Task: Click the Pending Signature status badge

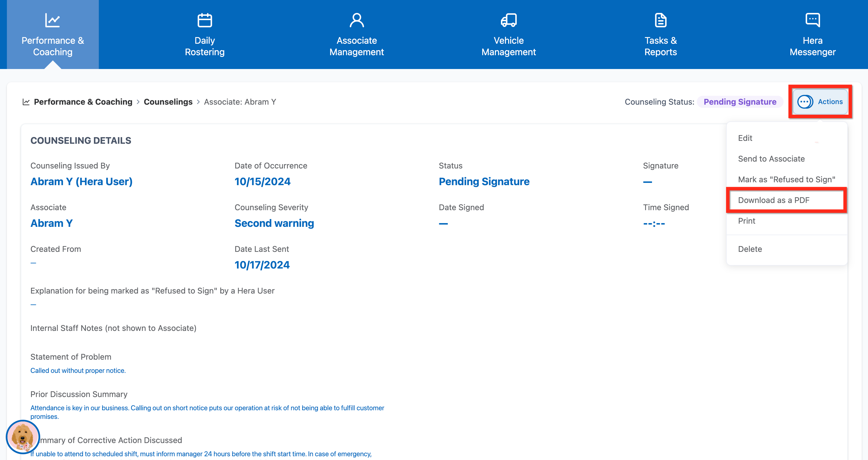Action: point(740,102)
